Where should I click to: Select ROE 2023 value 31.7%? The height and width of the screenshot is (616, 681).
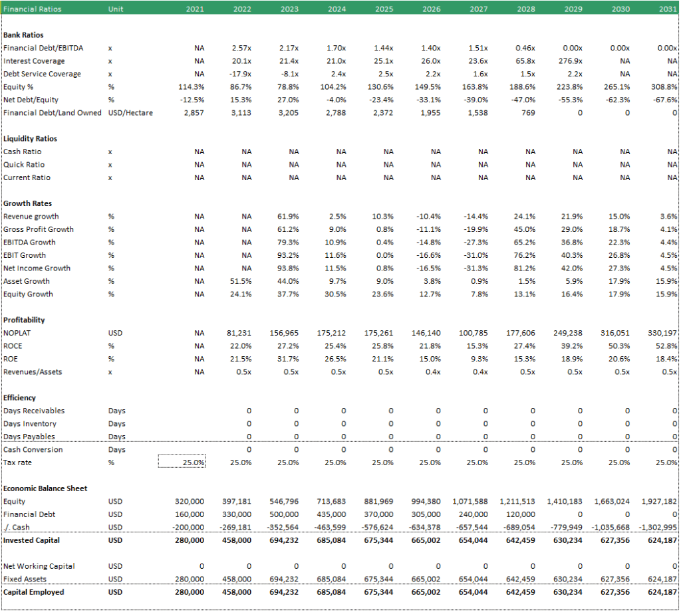click(288, 359)
